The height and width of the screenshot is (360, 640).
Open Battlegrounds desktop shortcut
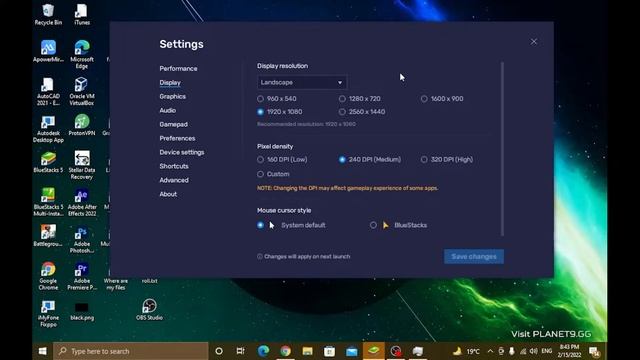coord(48,236)
